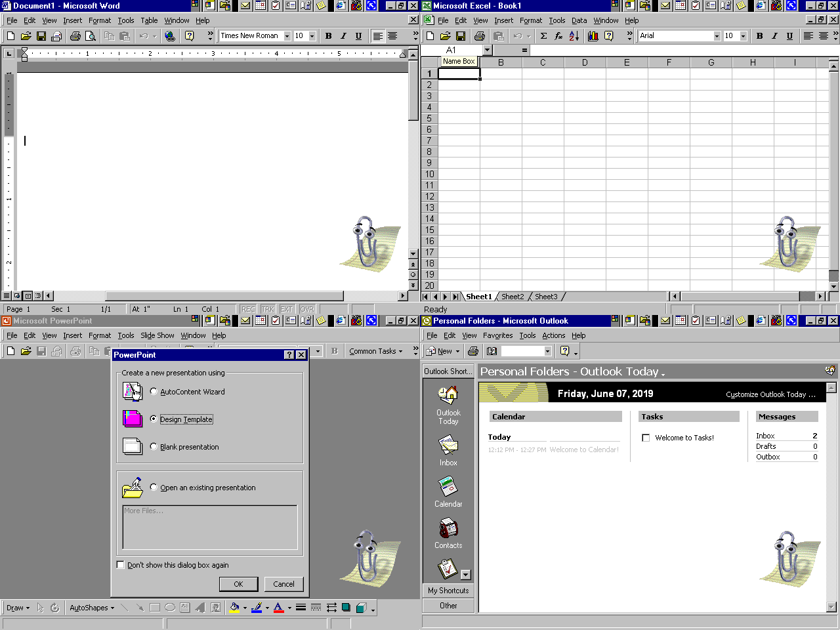This screenshot has height=630, width=840.
Task: Click Cancel in the PowerPoint dialog
Action: [x=283, y=583]
